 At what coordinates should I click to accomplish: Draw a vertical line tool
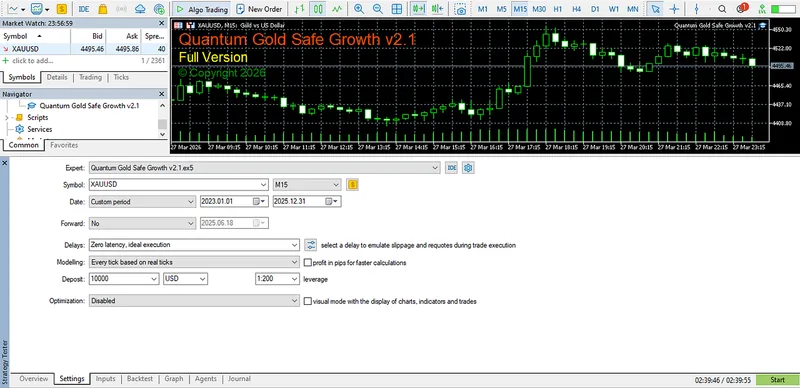click(x=697, y=9)
